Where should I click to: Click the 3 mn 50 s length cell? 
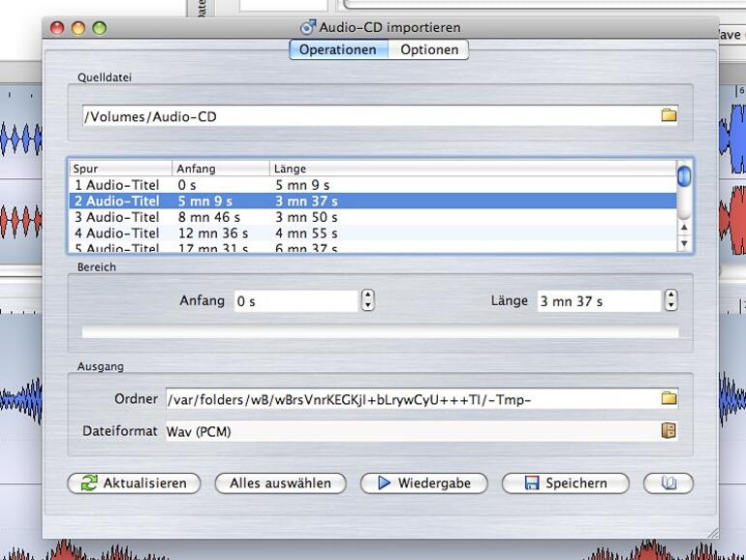click(x=306, y=217)
